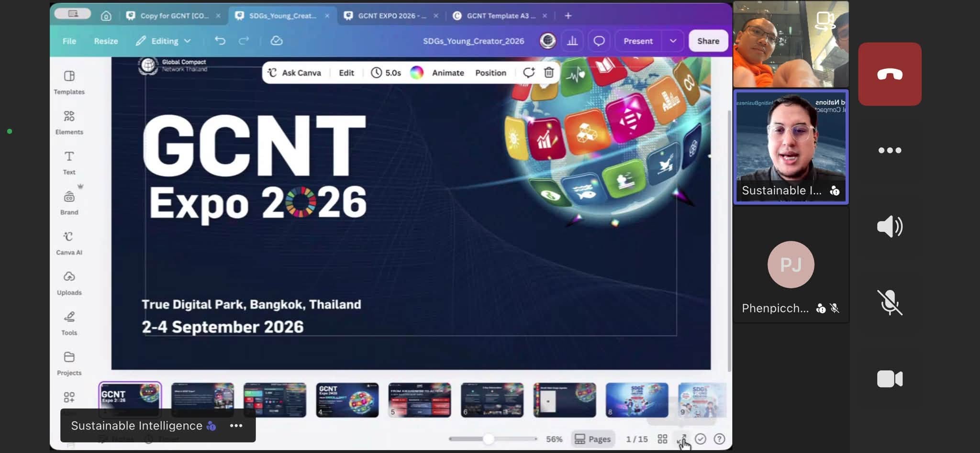980x453 pixels.
Task: Set the 5.0s page duration
Action: point(386,73)
